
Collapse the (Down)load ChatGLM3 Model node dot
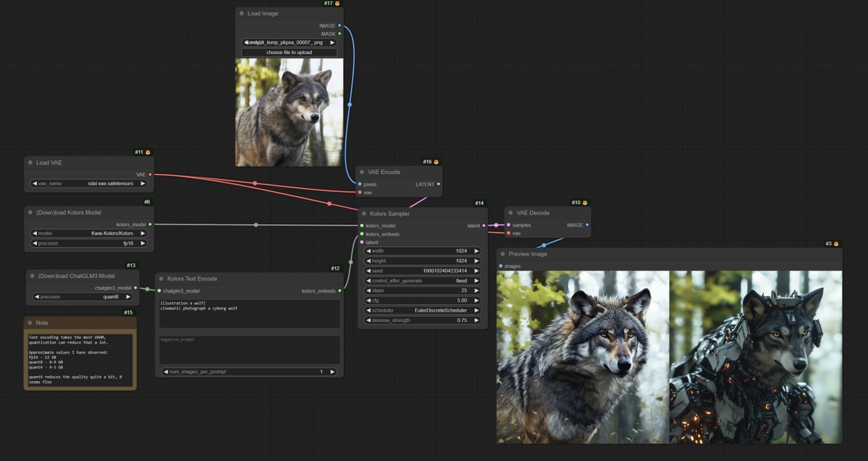click(32, 276)
